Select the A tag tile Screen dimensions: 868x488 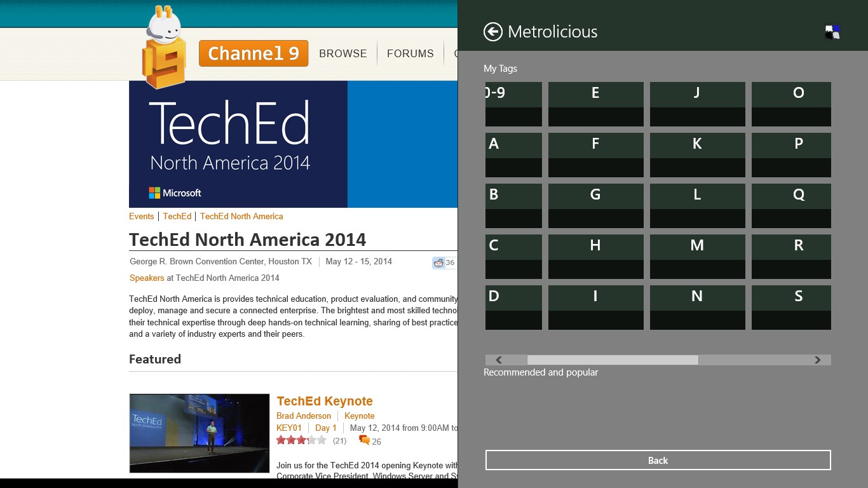(x=513, y=155)
